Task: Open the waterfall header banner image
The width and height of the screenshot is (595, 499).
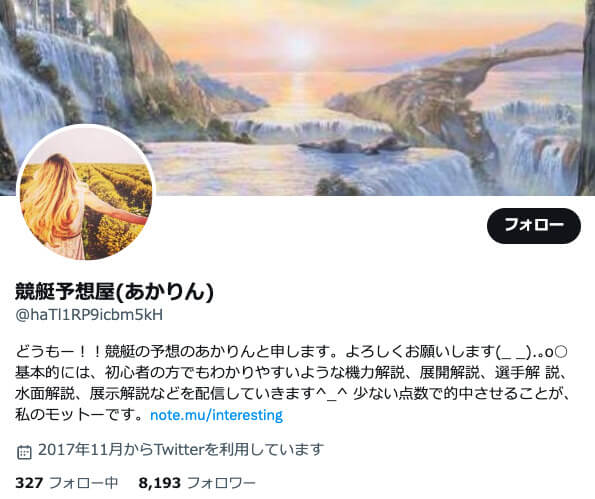Action: click(298, 98)
